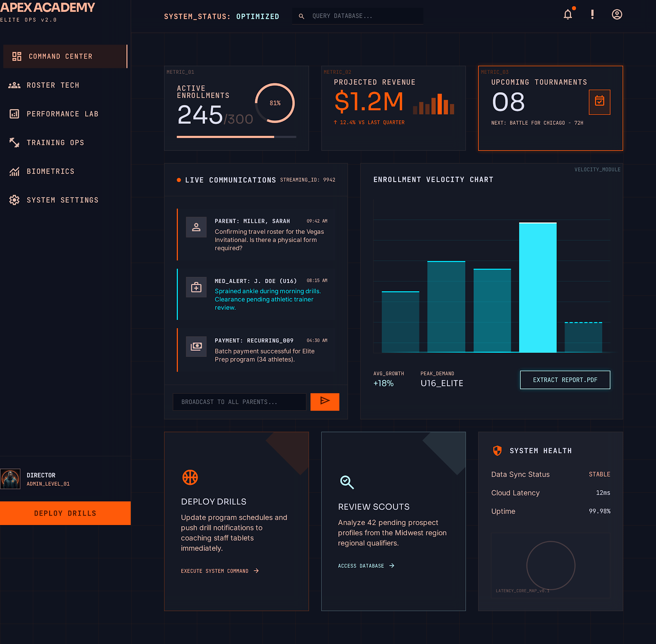Open the Upcoming Tournaments card
The image size is (656, 644).
pos(551,108)
